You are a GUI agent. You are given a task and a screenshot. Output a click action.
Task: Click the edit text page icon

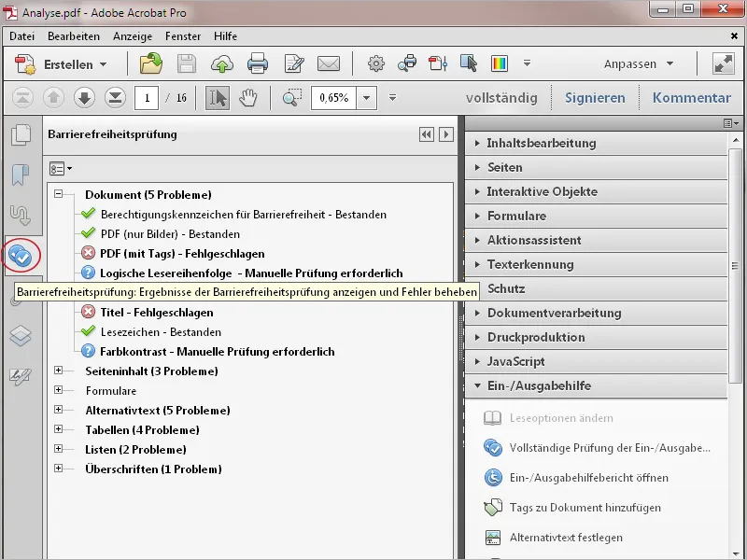[x=294, y=63]
